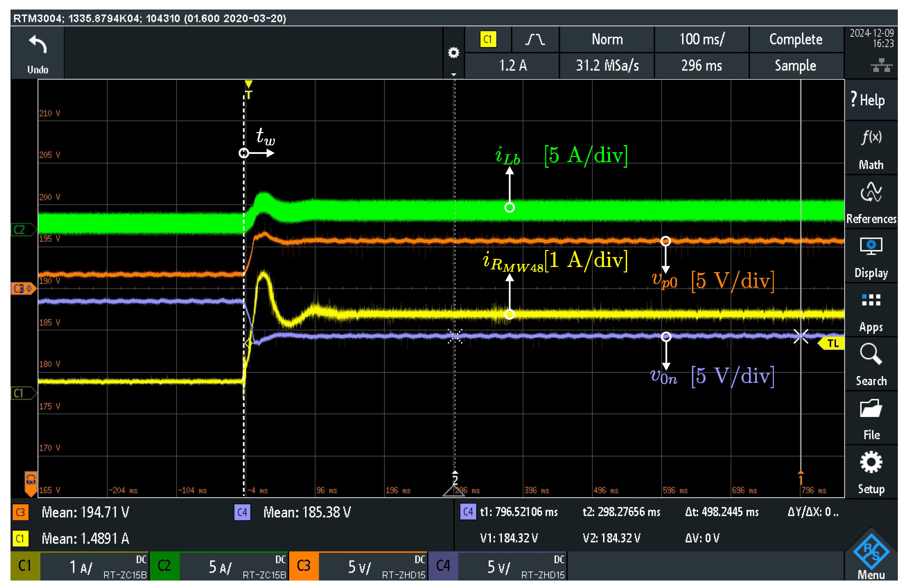Open the 100 ms/ timebase setting

[701, 39]
